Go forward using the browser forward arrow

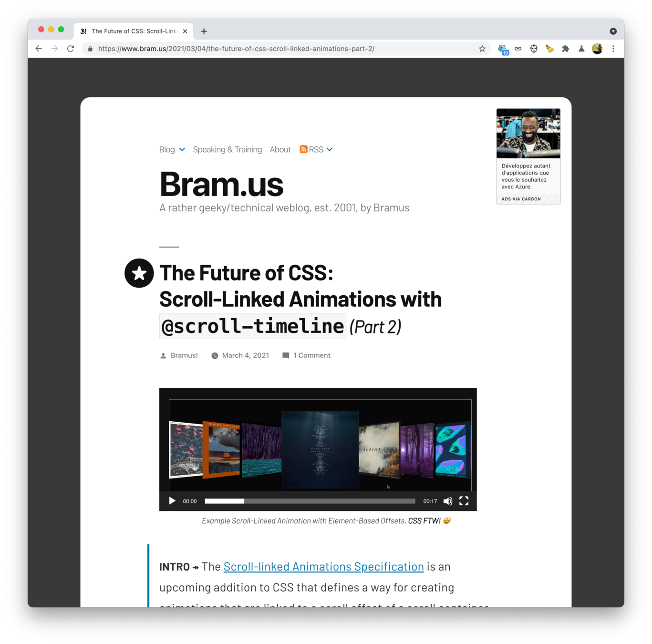tap(55, 49)
